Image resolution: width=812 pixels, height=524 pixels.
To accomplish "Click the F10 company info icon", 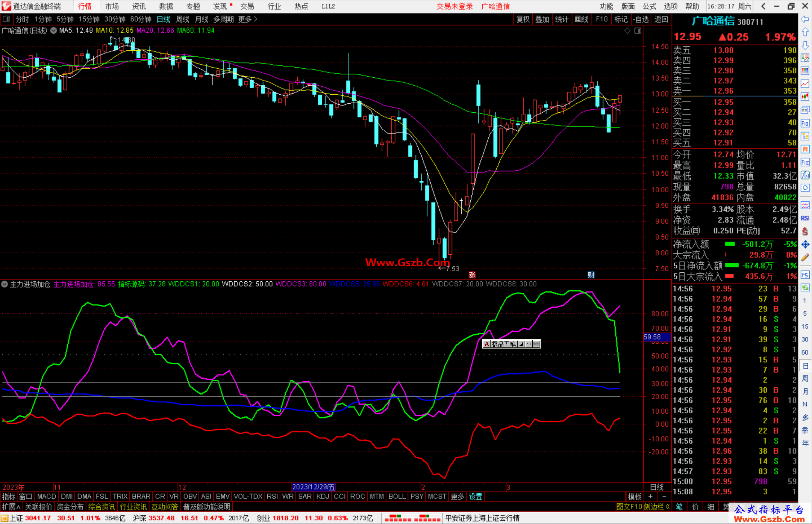I will [805, 123].
